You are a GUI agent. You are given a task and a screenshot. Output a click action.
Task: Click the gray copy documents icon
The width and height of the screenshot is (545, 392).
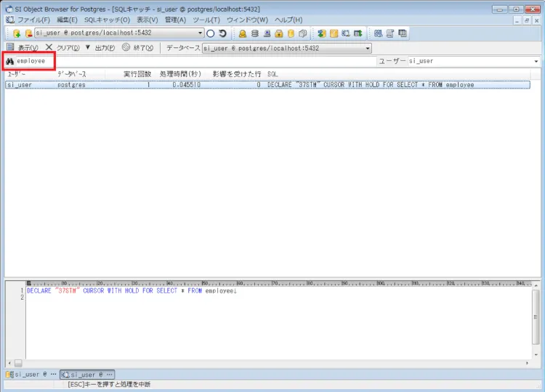click(303, 33)
